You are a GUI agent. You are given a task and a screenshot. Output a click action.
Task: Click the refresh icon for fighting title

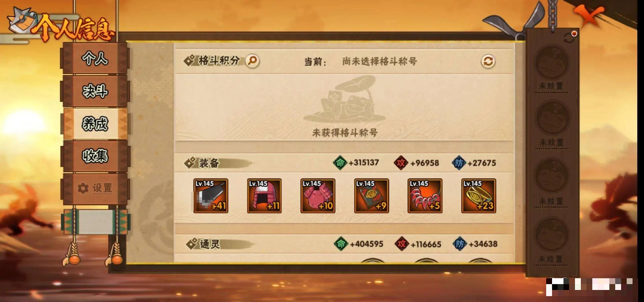[x=488, y=61]
